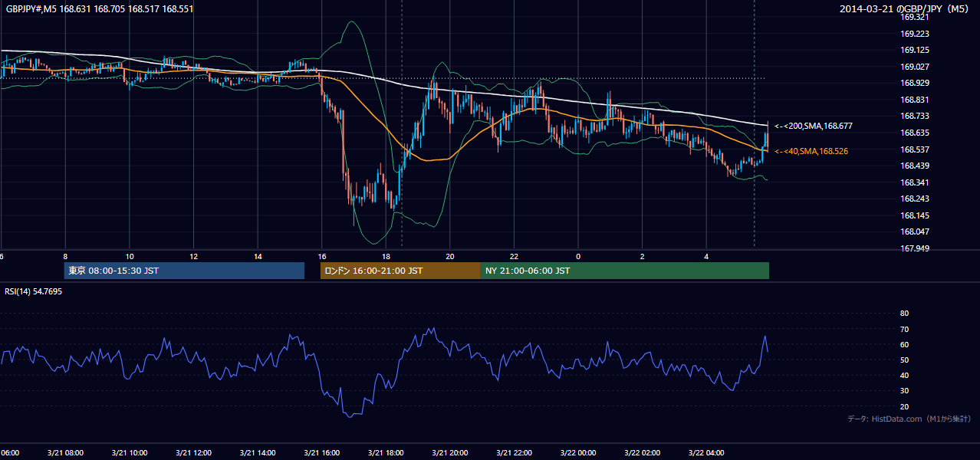
Task: Click the GBPJPY#,M5 header with OHLC values
Action: click(99, 9)
